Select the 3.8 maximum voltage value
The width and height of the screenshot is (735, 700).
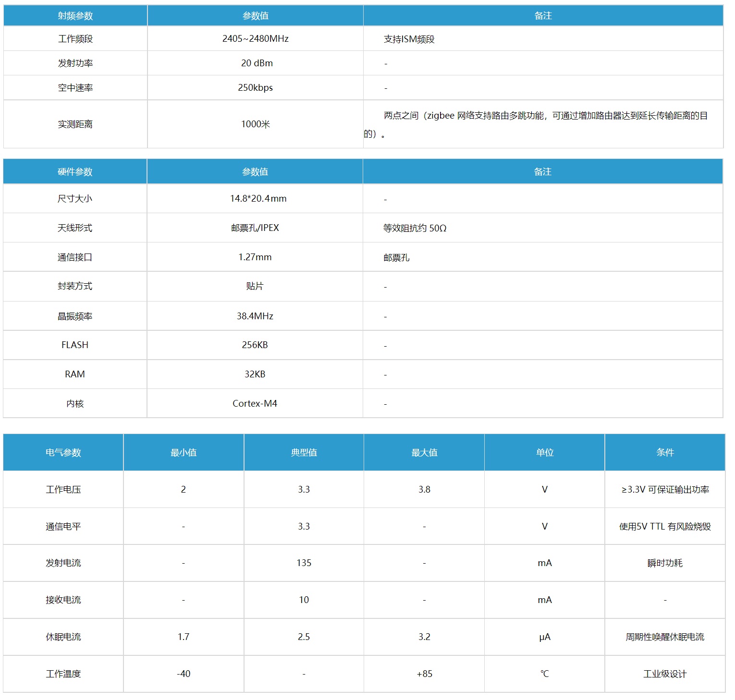(424, 489)
